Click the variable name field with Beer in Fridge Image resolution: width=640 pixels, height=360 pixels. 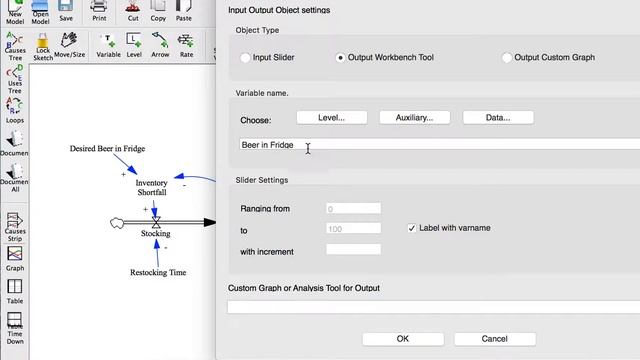coord(439,144)
